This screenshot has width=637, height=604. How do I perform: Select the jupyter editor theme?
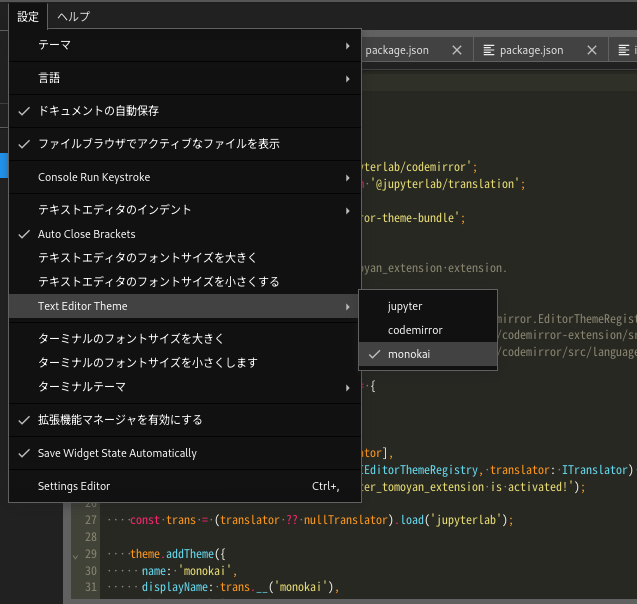coord(405,306)
